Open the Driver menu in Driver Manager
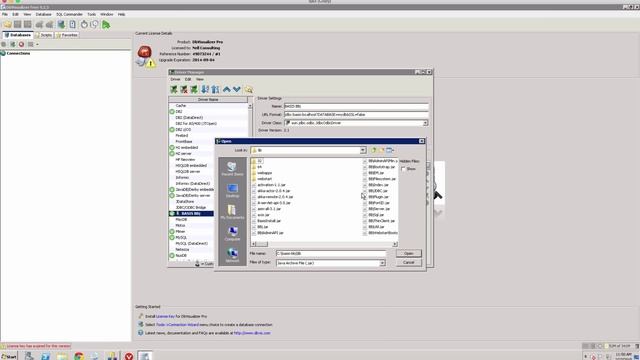The height and width of the screenshot is (360, 640). click(x=175, y=79)
